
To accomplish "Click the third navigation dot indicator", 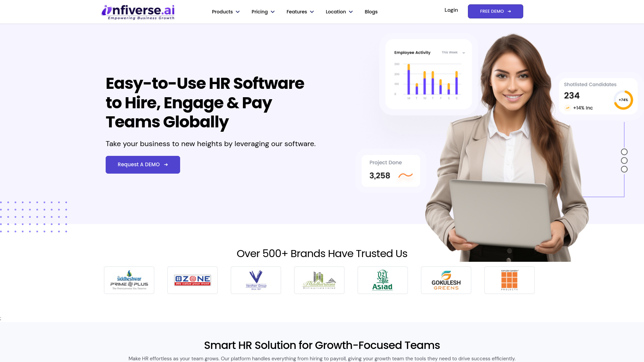I will point(624,169).
